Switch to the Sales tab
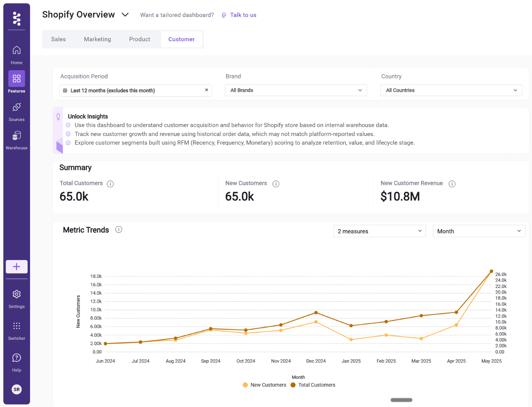Viewport: 532px width, 407px height. 59,39
